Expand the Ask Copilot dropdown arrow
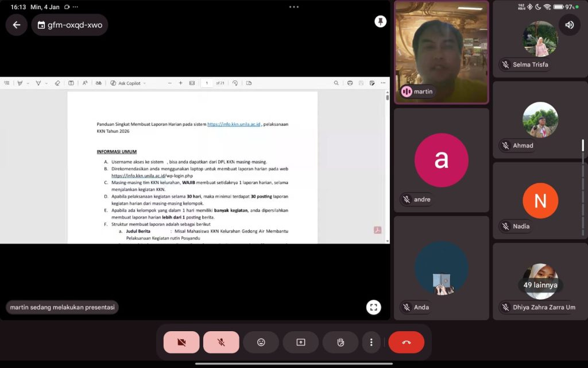Image resolution: width=588 pixels, height=368 pixels. coord(145,83)
